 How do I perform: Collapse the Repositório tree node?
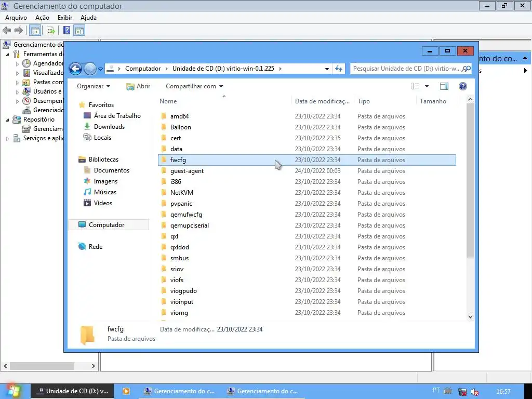[x=7, y=120]
